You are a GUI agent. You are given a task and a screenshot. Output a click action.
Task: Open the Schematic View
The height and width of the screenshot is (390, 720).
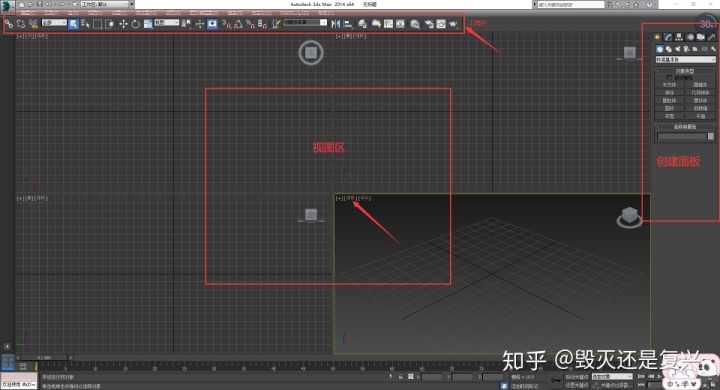point(400,23)
